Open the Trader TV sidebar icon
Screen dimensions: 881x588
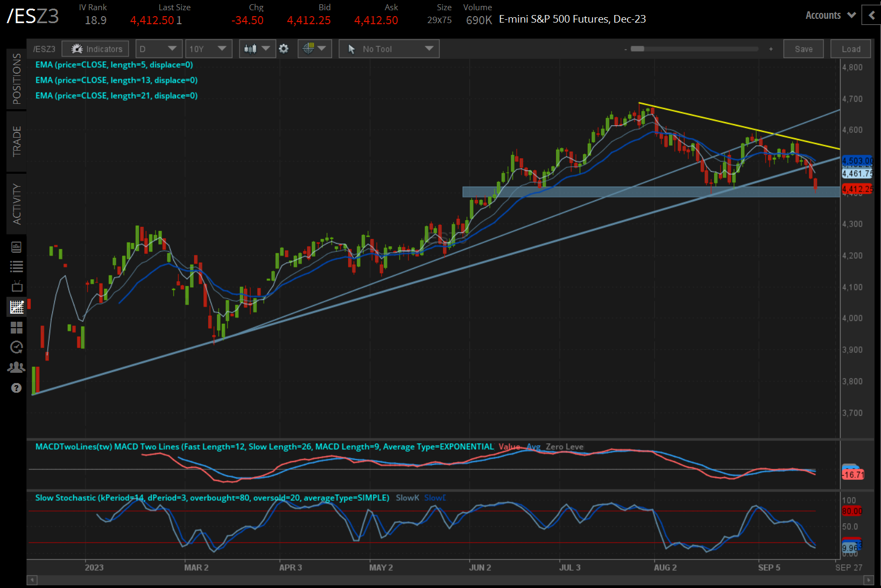coord(16,286)
